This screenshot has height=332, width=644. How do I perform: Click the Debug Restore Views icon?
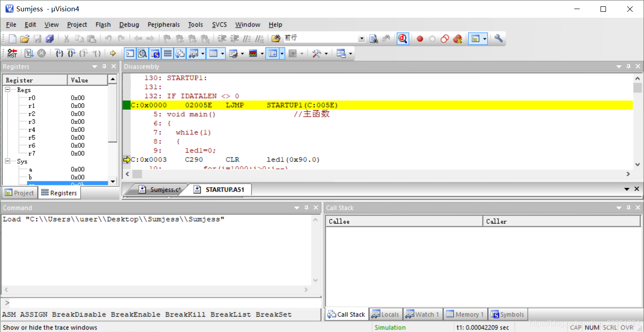[x=341, y=54]
